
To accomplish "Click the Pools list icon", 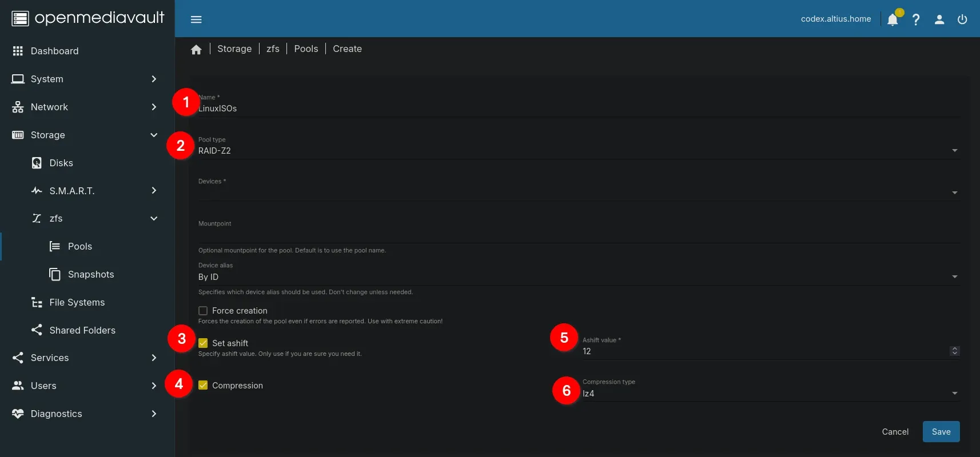I will (55, 246).
